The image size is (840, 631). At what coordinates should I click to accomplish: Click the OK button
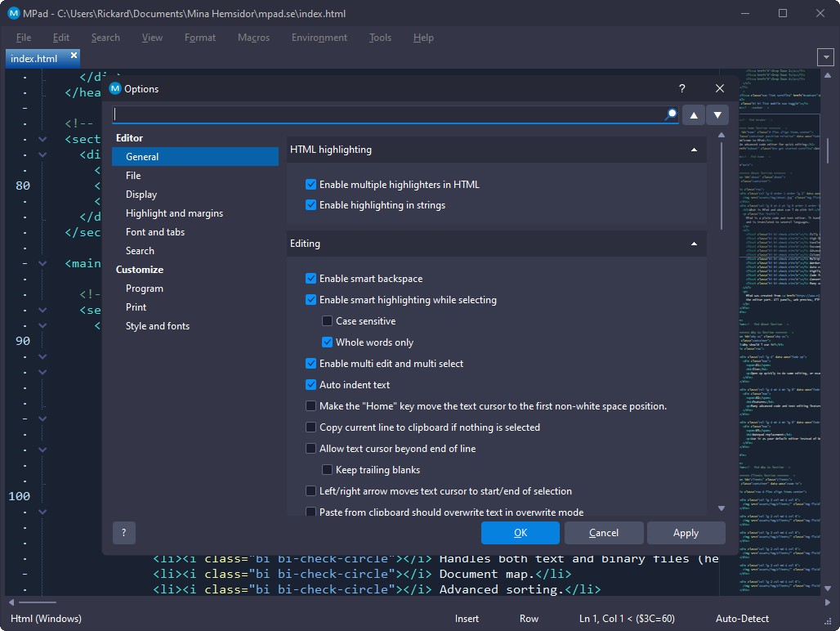coord(521,533)
